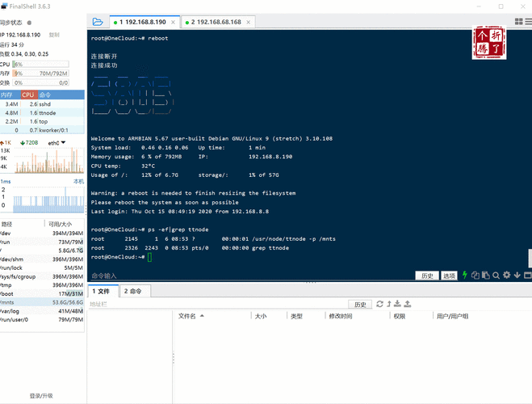Close the 192.168.8.190 tab

173,23
